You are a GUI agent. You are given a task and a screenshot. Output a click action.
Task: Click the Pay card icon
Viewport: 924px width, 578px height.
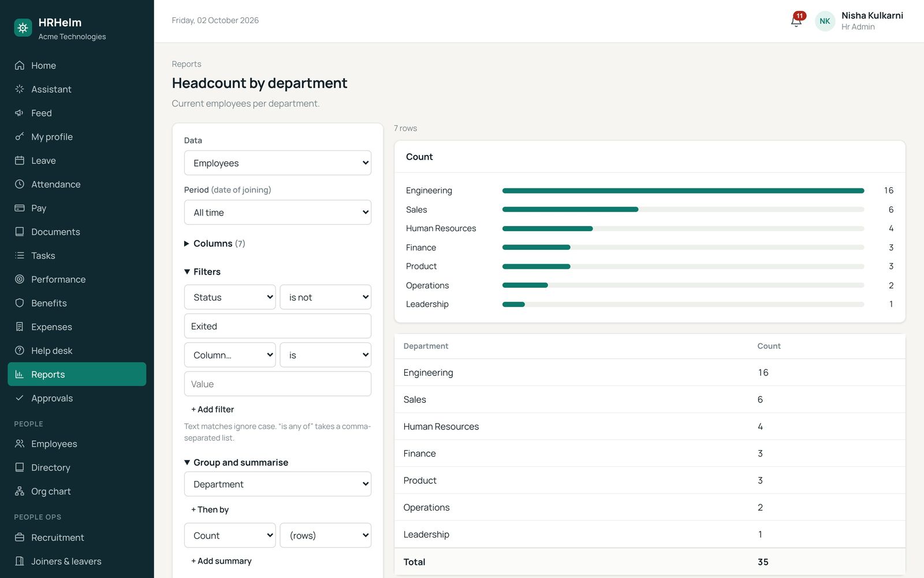click(x=20, y=208)
